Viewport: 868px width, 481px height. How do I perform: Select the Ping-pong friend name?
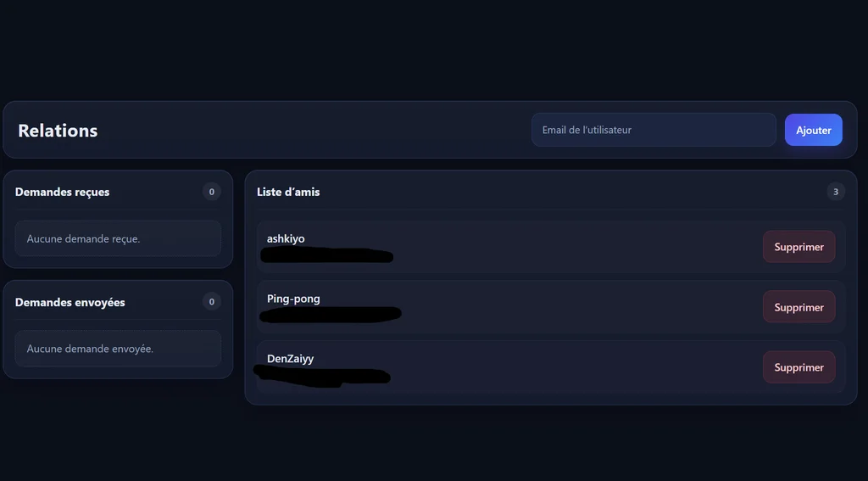[293, 299]
